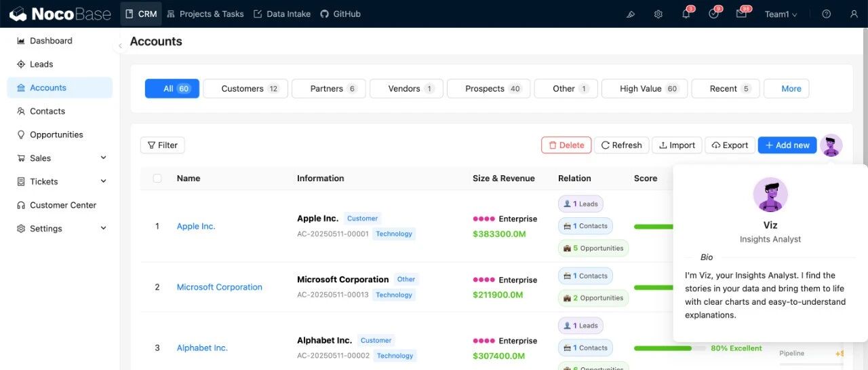The width and height of the screenshot is (868, 370).
Task: Open Customer Center in the sidebar
Action: pos(60,205)
